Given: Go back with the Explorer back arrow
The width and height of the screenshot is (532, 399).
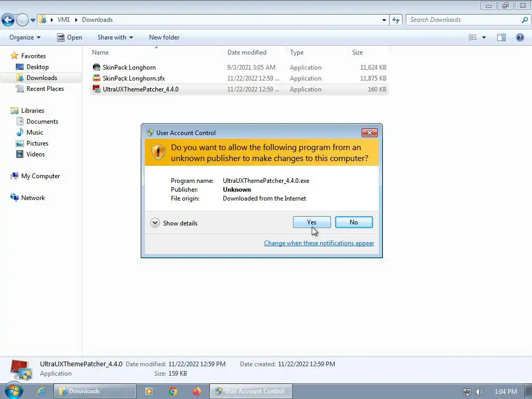Looking at the screenshot, I should click(8, 20).
